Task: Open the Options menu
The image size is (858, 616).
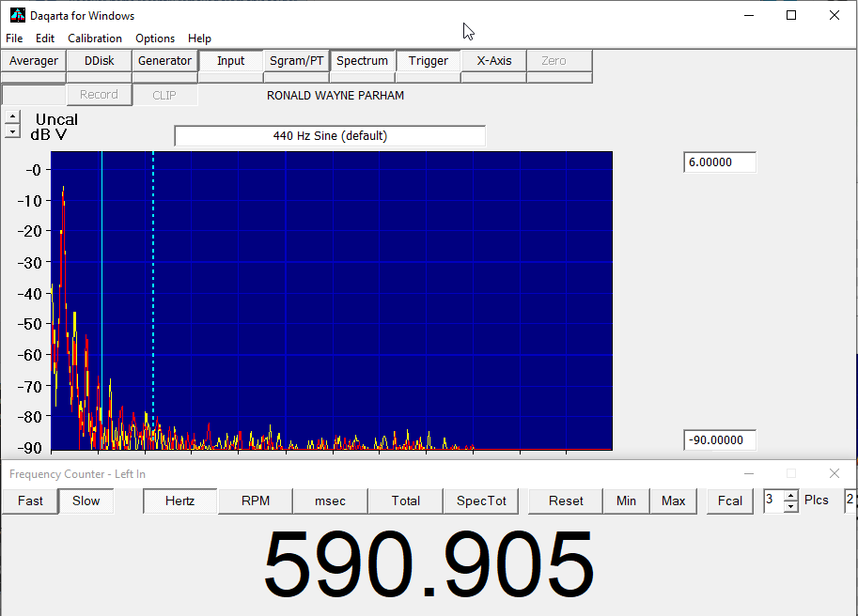Action: pos(155,38)
